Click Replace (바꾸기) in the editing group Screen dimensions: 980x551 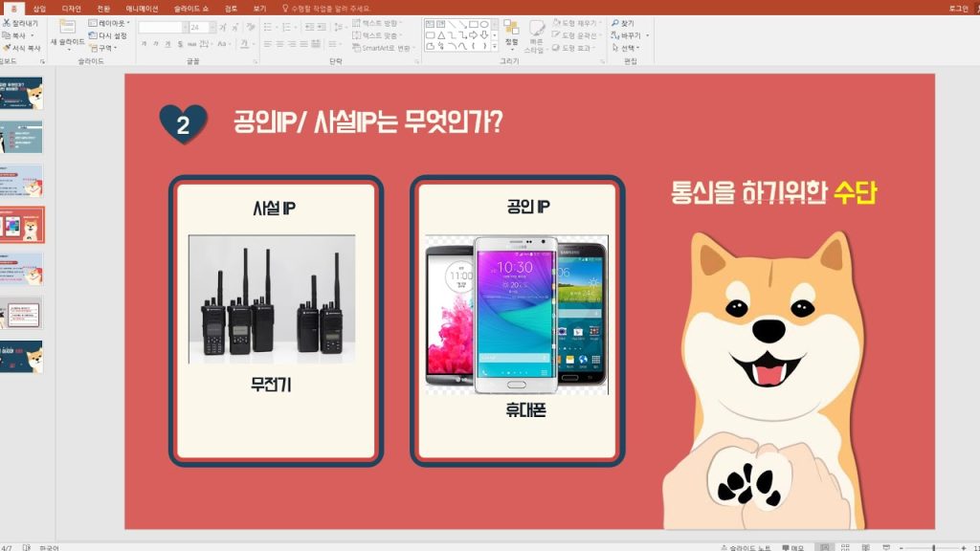pos(629,34)
